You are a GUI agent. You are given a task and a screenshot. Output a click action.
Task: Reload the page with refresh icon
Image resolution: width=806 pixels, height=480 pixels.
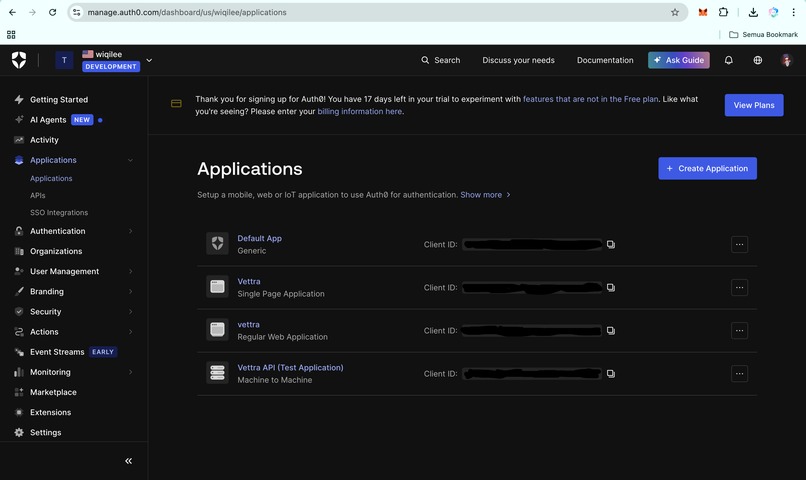point(52,12)
